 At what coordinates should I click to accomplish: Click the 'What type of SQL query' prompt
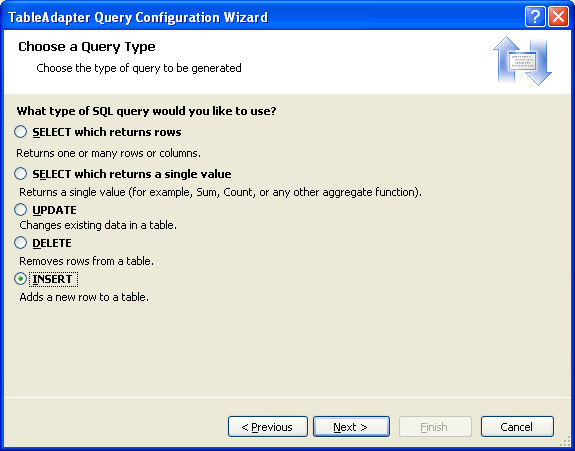[x=146, y=111]
